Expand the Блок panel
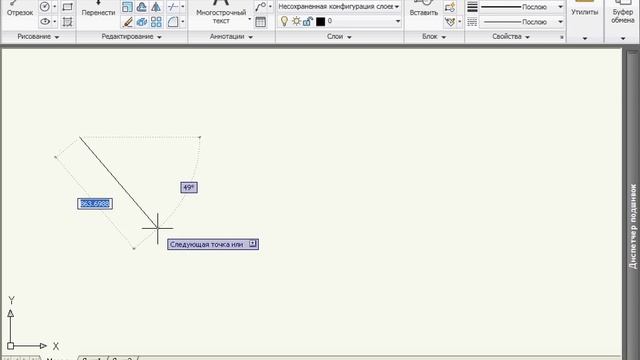This screenshot has width=640, height=360. pyautogui.click(x=434, y=37)
